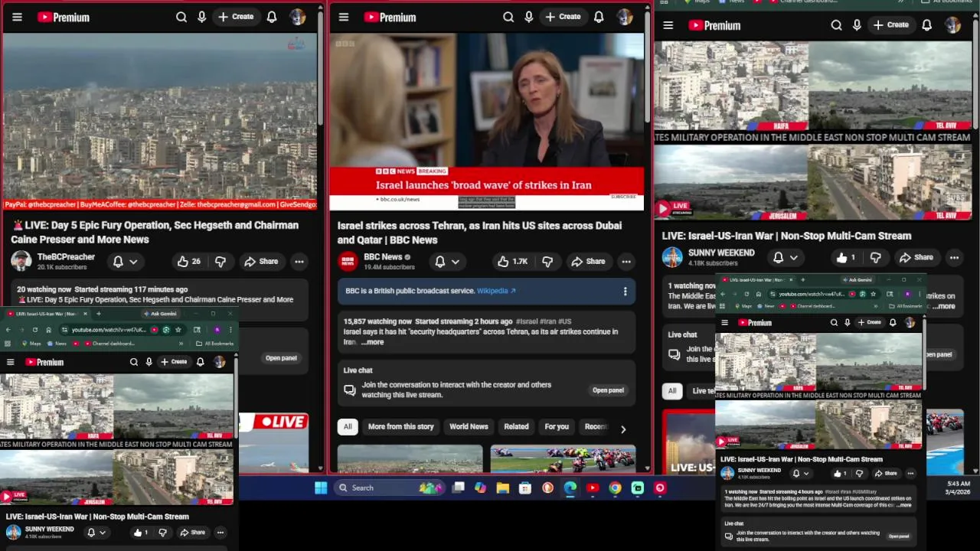Select All chip in top-right SUNNY WEEKEND window
Screen dimensions: 980x551
point(672,390)
